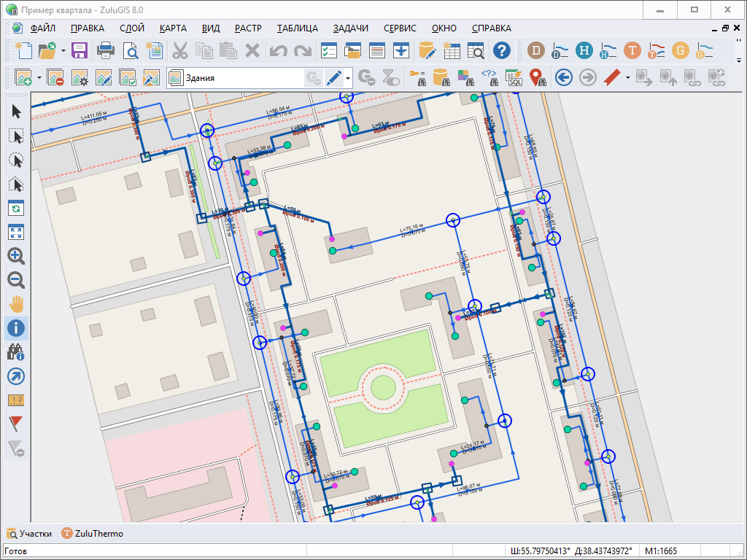Toggle layer edit mode pencil button

click(x=333, y=77)
